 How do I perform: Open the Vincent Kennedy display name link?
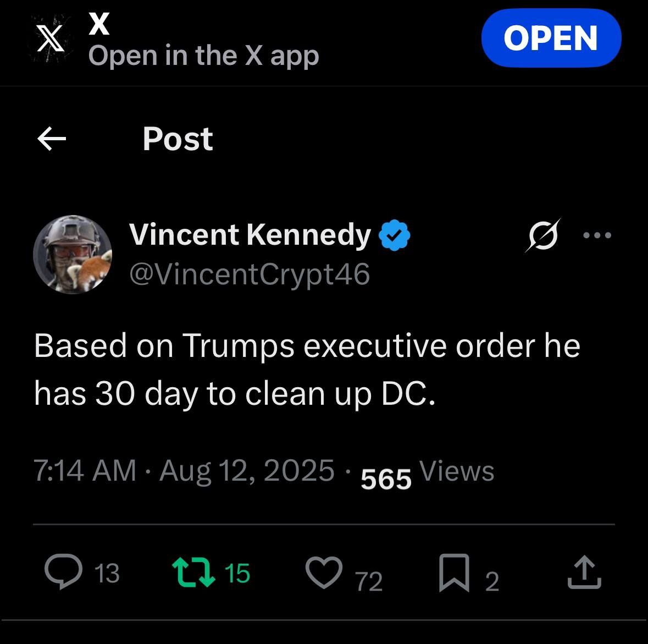[250, 235]
